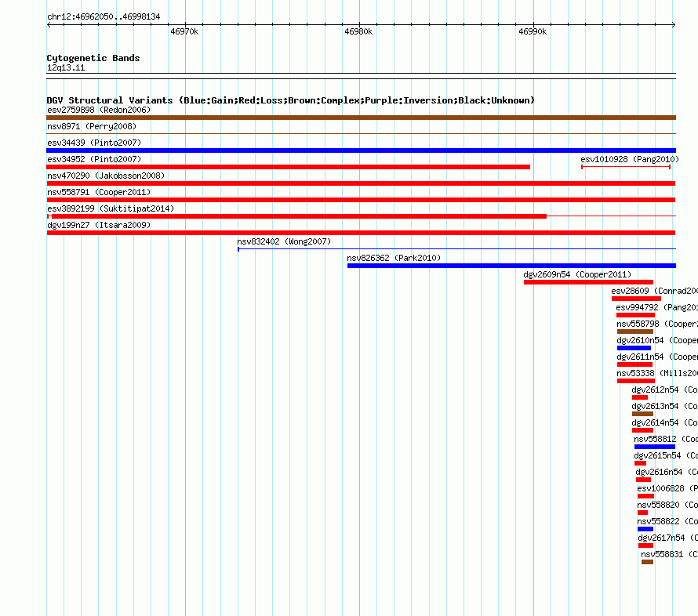Click the red nsv53338 loss bar

pos(636,381)
